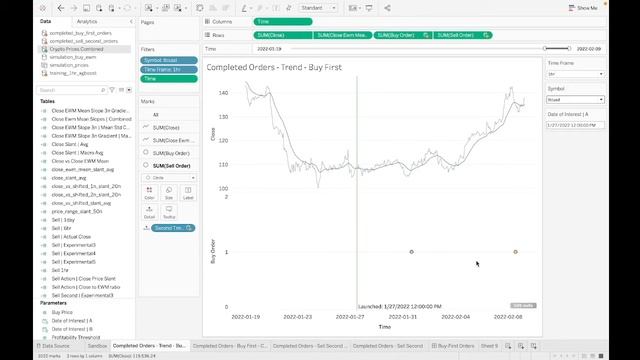The image size is (640, 360).
Task: Open the Circle mark type dropdown
Action: (169, 178)
